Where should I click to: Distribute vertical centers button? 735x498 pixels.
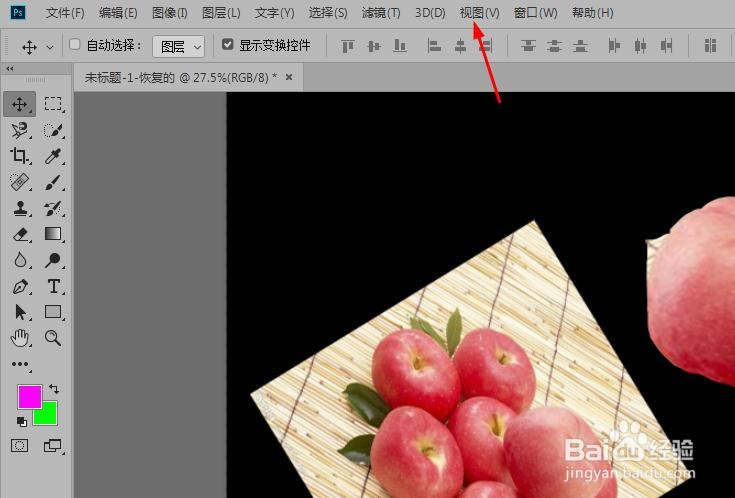pos(555,46)
